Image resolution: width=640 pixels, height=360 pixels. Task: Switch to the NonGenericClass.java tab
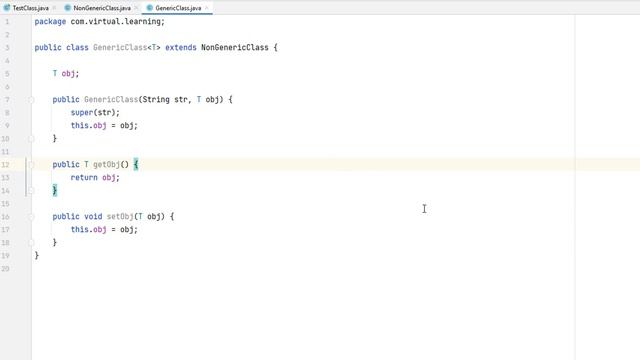102,8
